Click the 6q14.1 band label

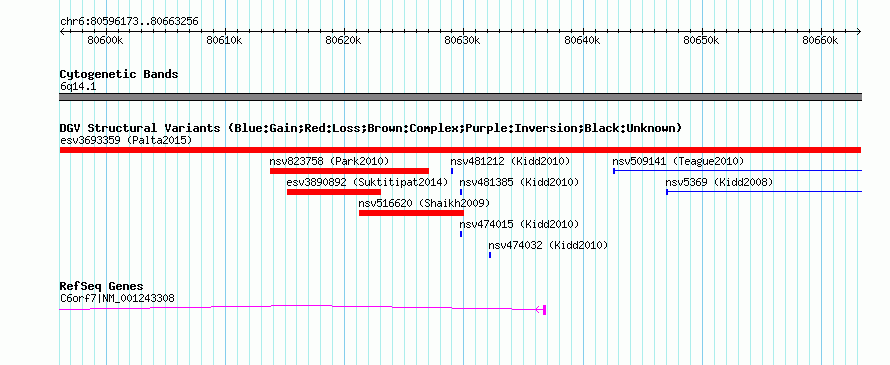[x=78, y=87]
